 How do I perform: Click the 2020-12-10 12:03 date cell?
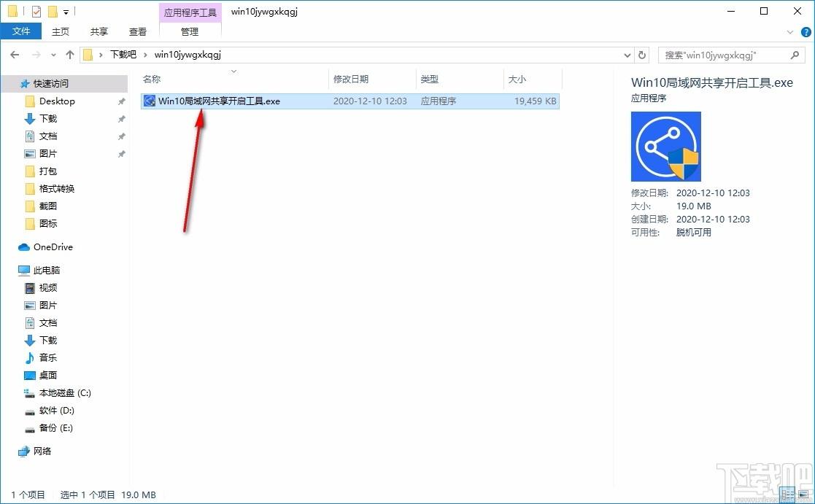coord(370,101)
